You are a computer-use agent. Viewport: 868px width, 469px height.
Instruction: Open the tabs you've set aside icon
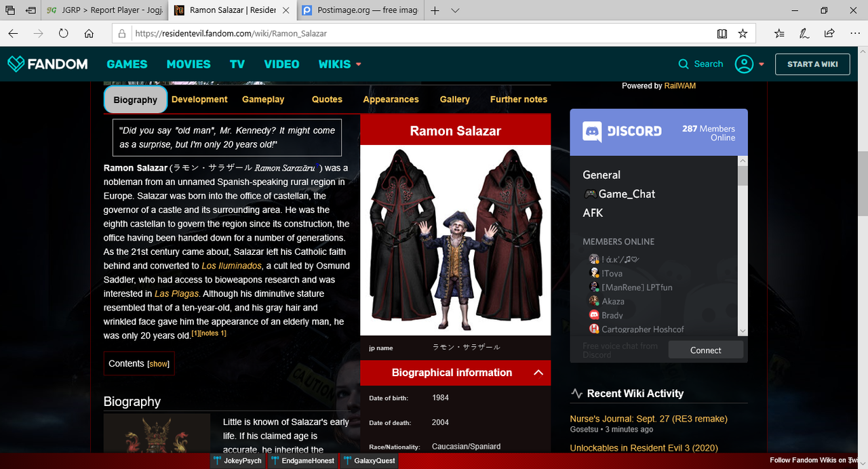click(11, 10)
